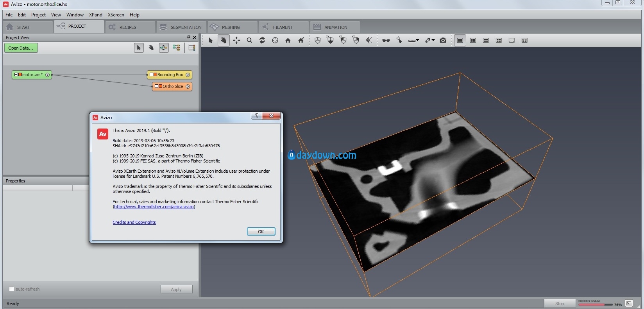Toggle stereo mode sunglasses icon
644x309 pixels.
pos(386,40)
